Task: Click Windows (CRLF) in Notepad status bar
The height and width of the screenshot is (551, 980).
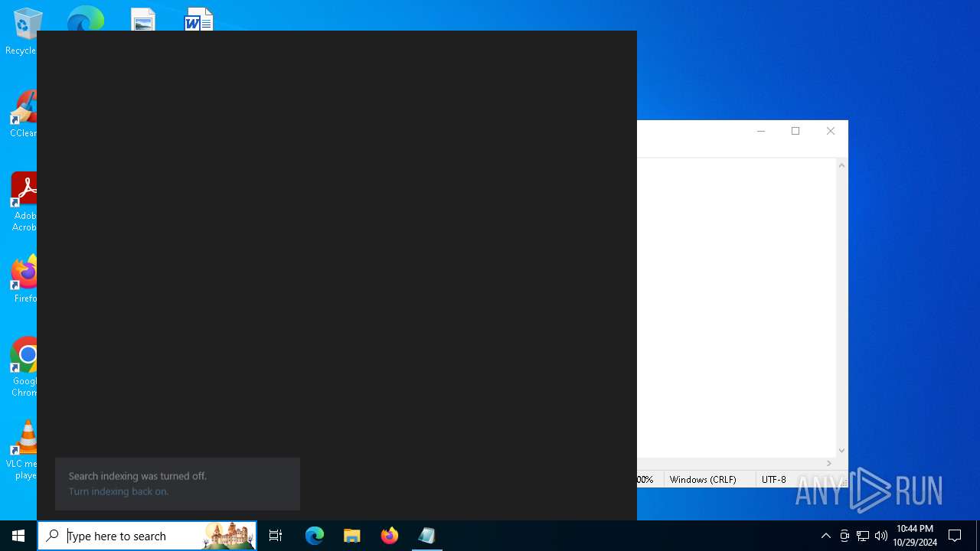Action: pos(703,479)
